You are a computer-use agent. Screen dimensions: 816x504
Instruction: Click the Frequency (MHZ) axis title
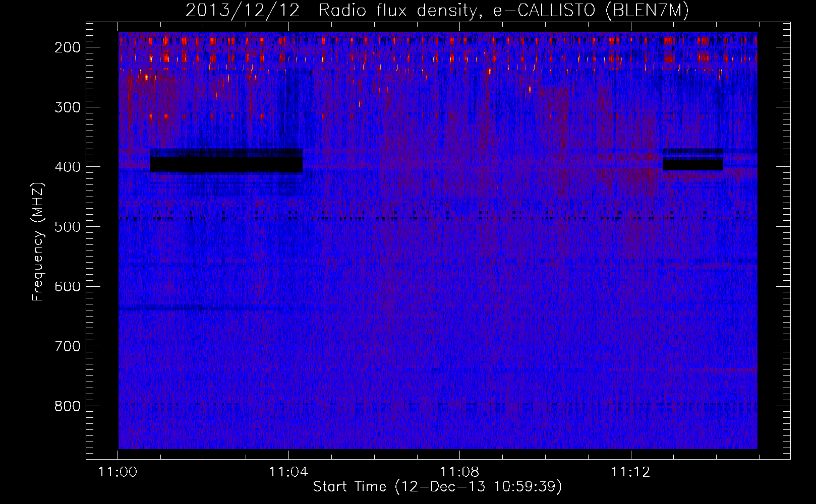38,241
